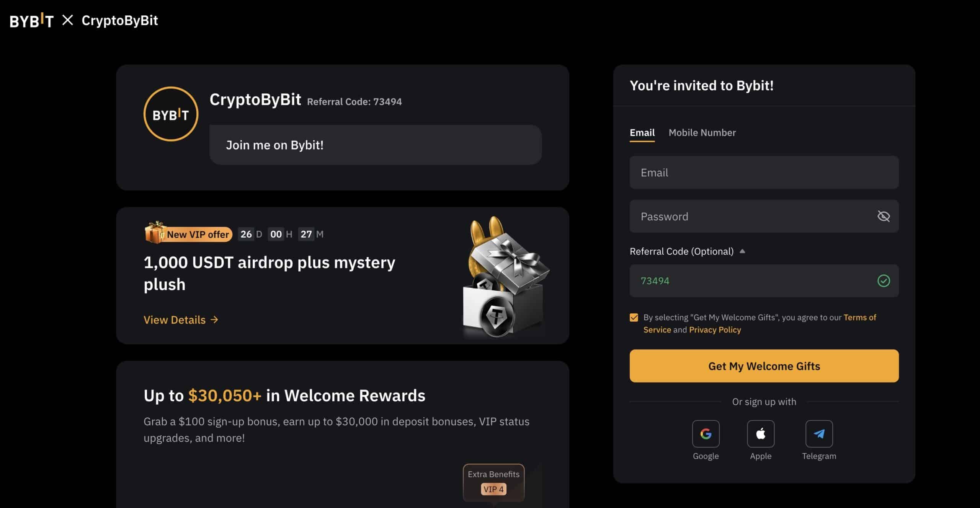Uncheck the terms agreement checkbox
The image size is (980, 508).
634,317
